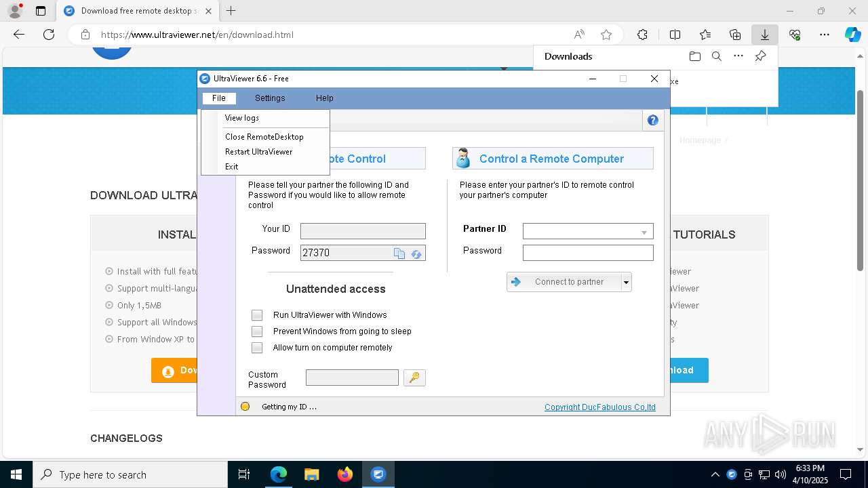Activate read aloud icon in address bar
This screenshot has height=488, width=868.
579,35
